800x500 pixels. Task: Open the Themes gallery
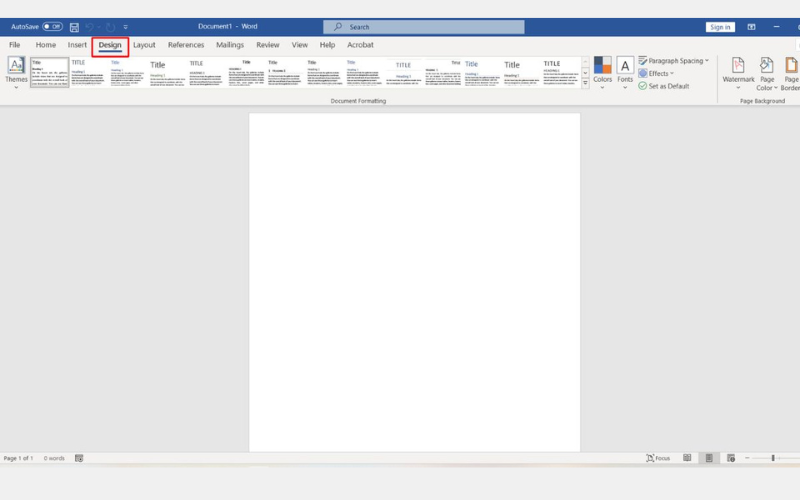click(x=16, y=72)
